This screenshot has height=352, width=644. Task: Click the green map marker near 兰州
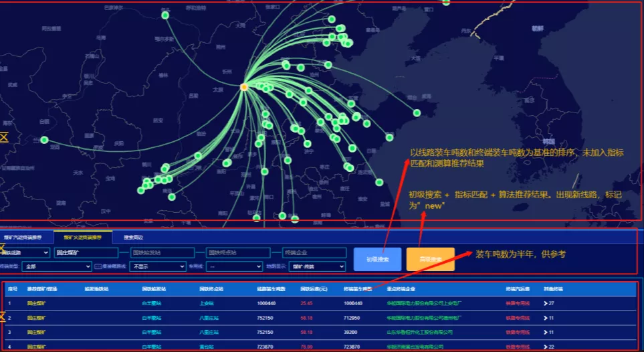(x=44, y=140)
